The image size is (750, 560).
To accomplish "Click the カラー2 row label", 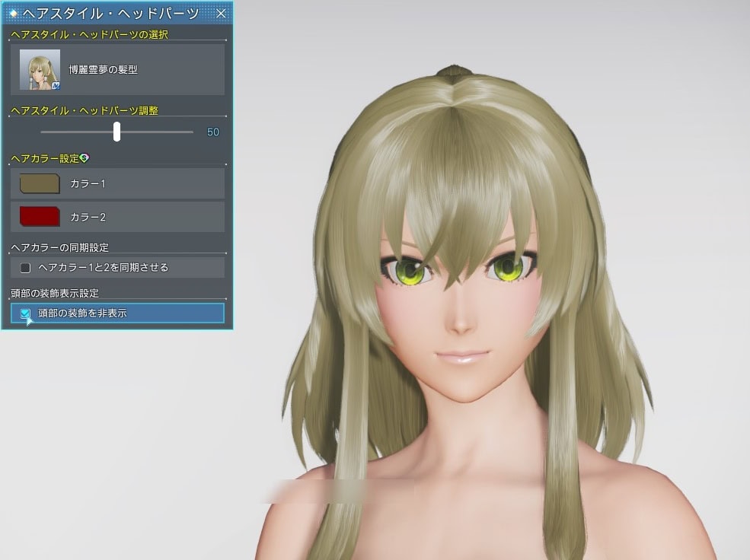I will (88, 217).
